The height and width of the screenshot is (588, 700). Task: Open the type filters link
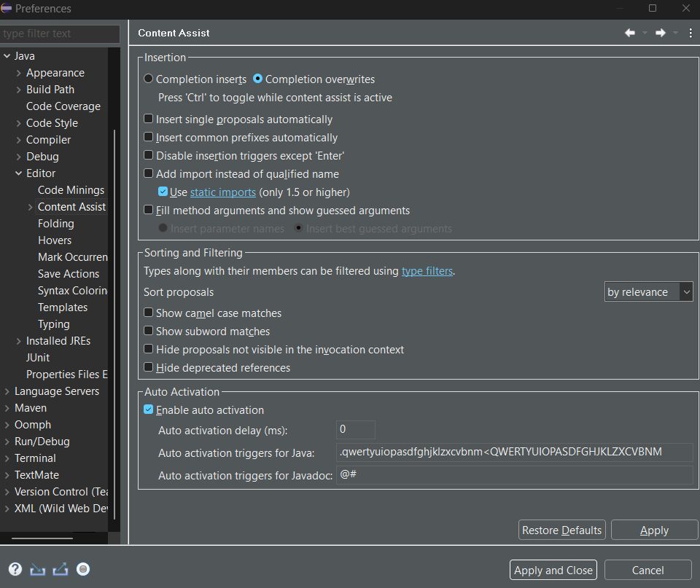point(427,271)
